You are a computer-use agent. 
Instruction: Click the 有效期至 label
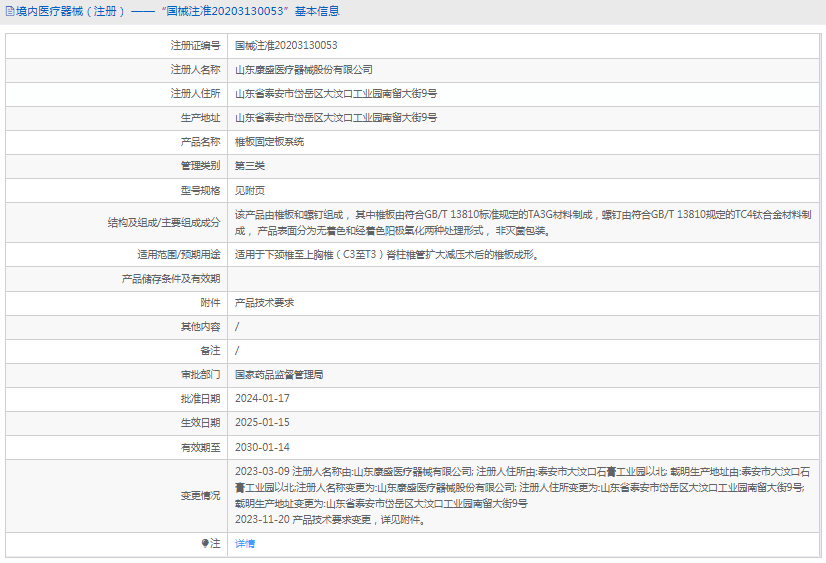pyautogui.click(x=201, y=448)
